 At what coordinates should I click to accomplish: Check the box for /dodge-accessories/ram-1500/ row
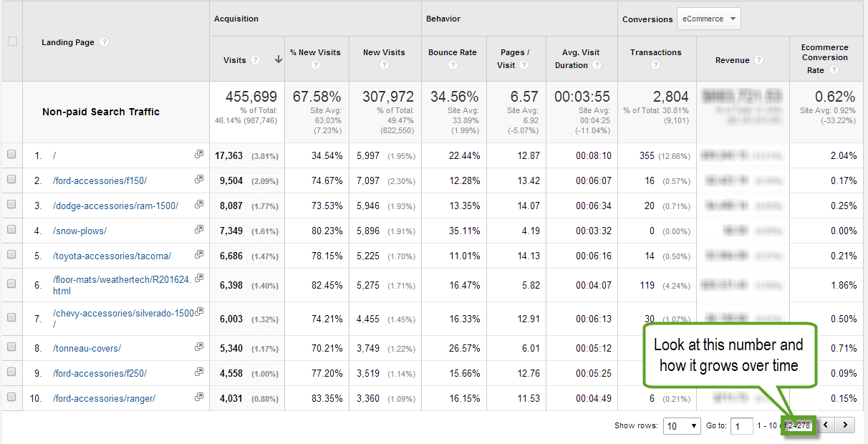(11, 205)
